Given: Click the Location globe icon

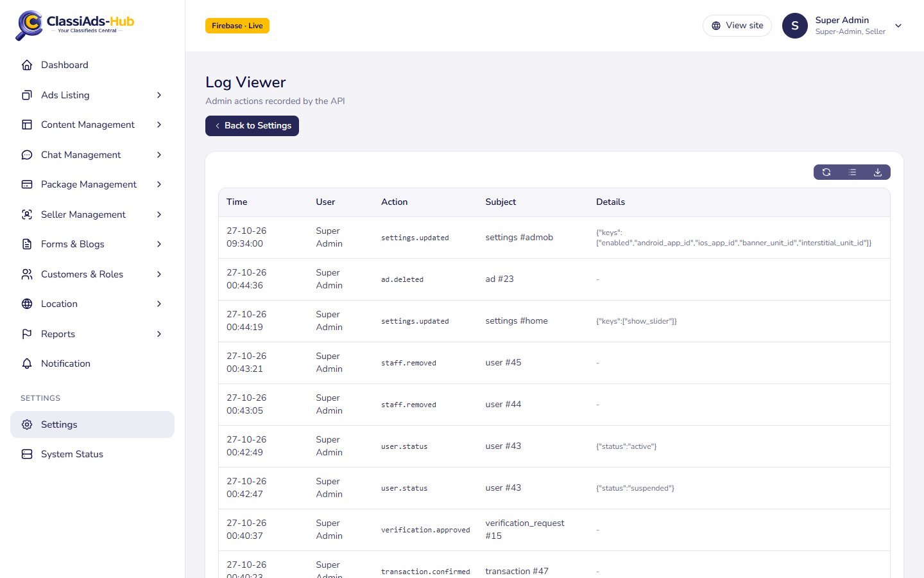Looking at the screenshot, I should click(27, 304).
